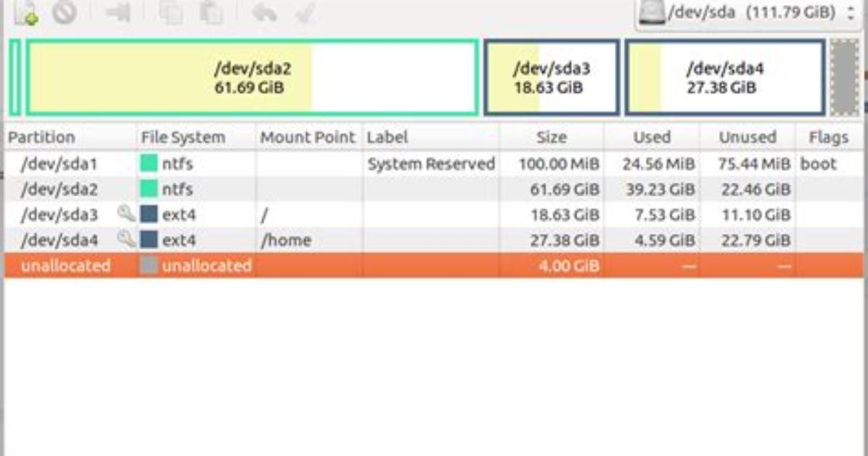Select the /dev/sda3 partition name

click(x=59, y=215)
